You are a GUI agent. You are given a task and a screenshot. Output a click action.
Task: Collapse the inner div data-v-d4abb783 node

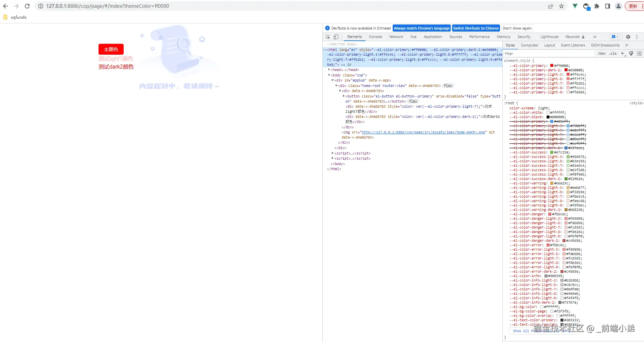click(340, 91)
